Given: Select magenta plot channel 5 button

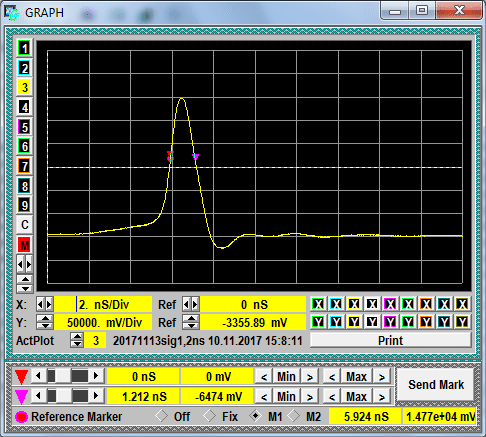Looking at the screenshot, I should 24,127.
